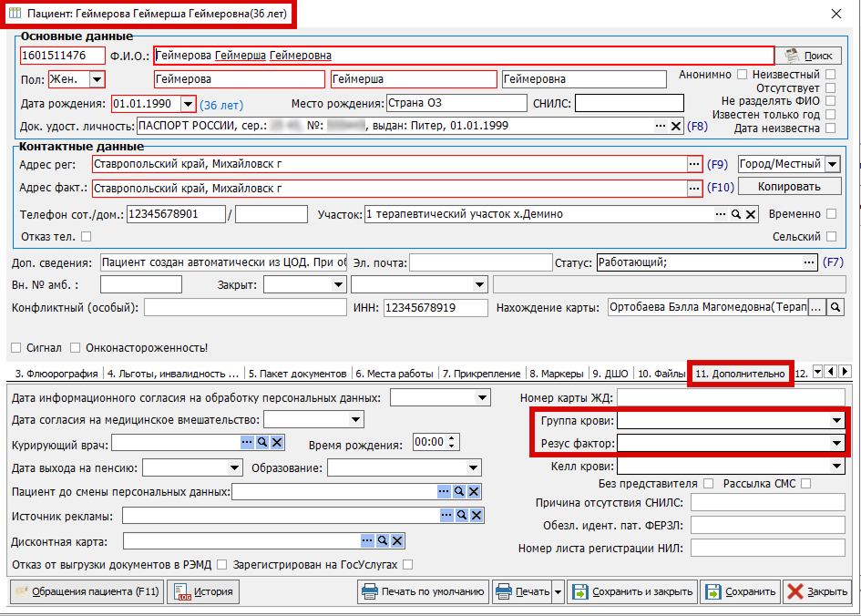The image size is (861, 616).
Task: Open 7. Прикрепление tab
Action: click(482, 374)
